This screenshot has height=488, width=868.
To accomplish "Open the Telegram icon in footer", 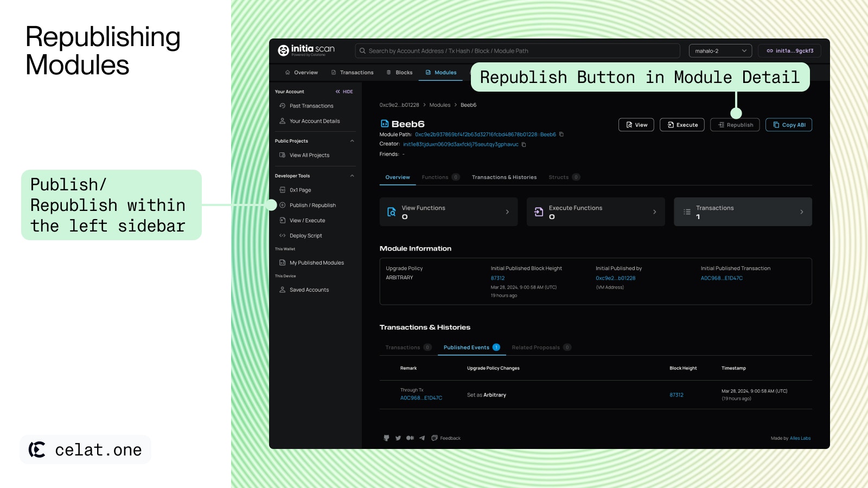I will (422, 438).
